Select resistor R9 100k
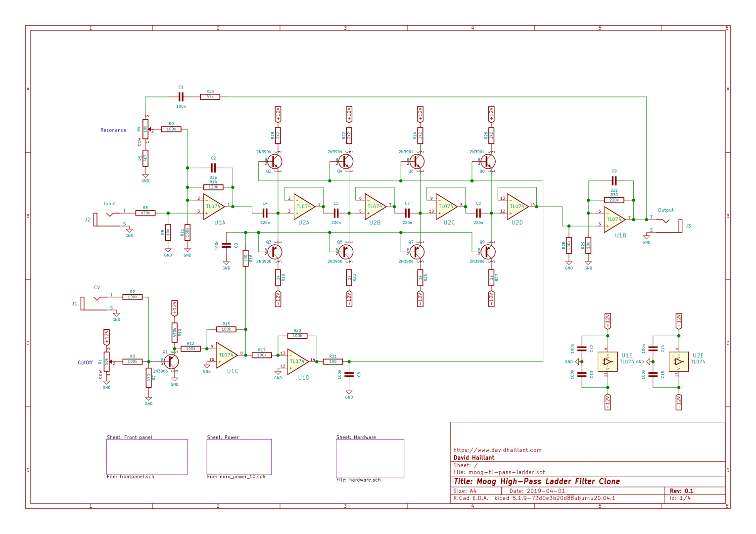 click(x=171, y=129)
